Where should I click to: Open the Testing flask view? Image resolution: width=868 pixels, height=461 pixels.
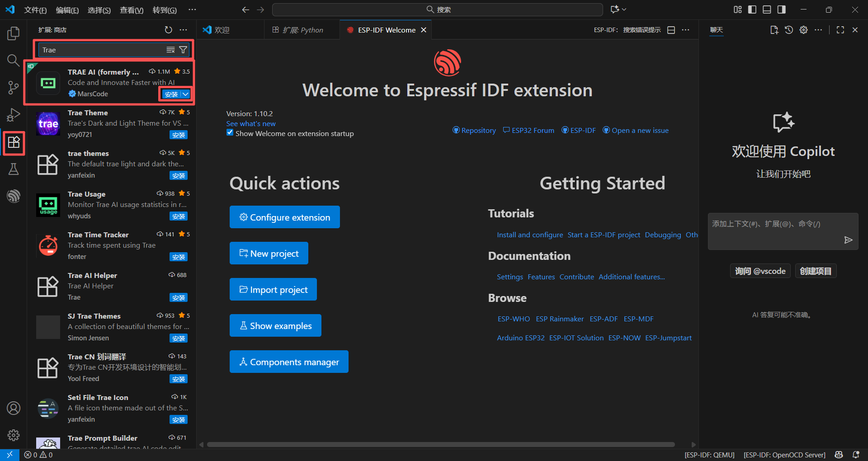click(x=14, y=169)
